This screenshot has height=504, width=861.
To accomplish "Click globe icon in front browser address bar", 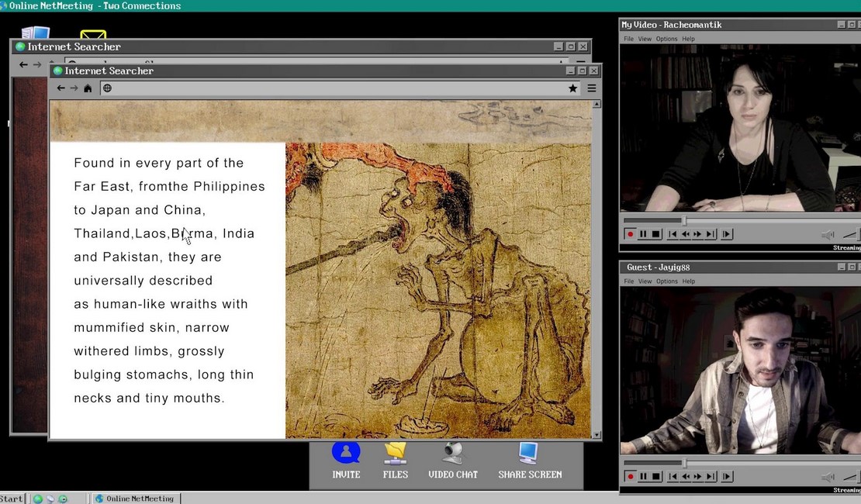I will [x=107, y=88].
